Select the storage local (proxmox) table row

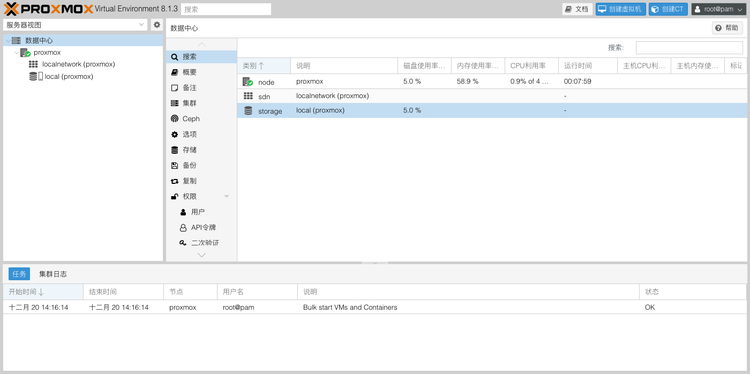(x=493, y=110)
